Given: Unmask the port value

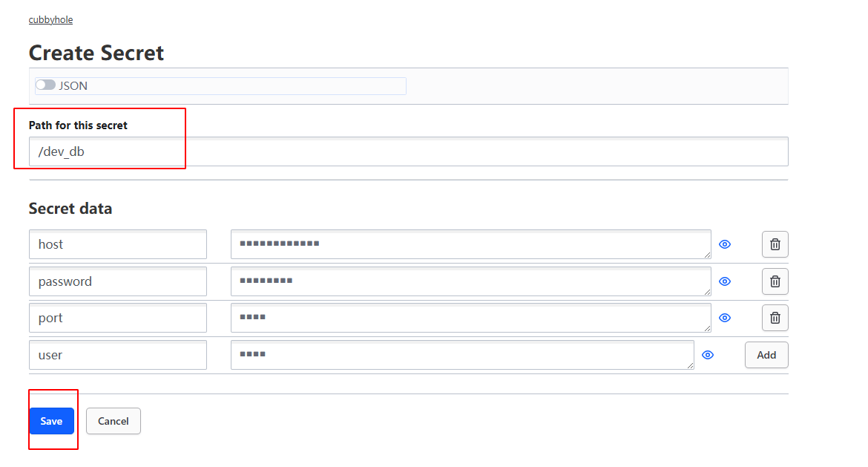Looking at the screenshot, I should point(725,318).
